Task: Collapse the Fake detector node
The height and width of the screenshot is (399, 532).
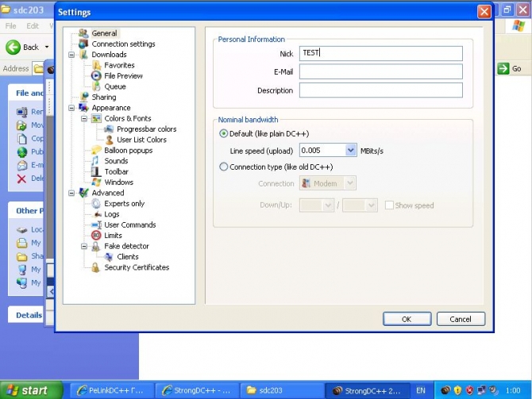Action: 84,246
